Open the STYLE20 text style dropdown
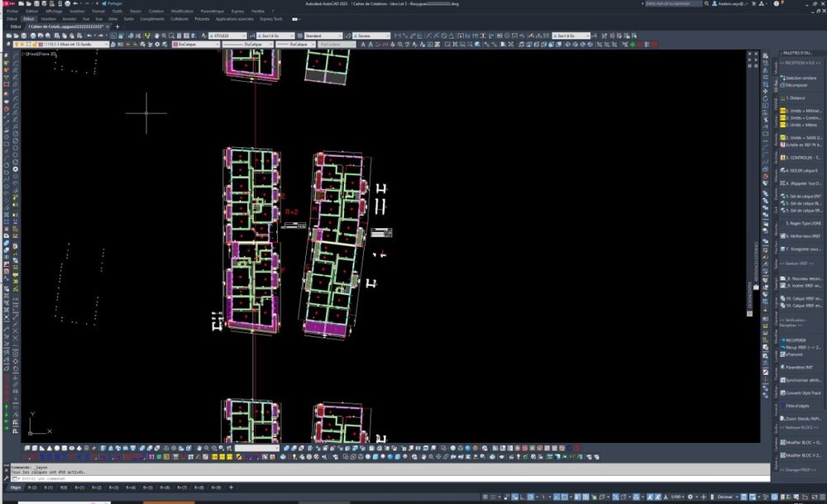827x504 pixels. (228, 36)
